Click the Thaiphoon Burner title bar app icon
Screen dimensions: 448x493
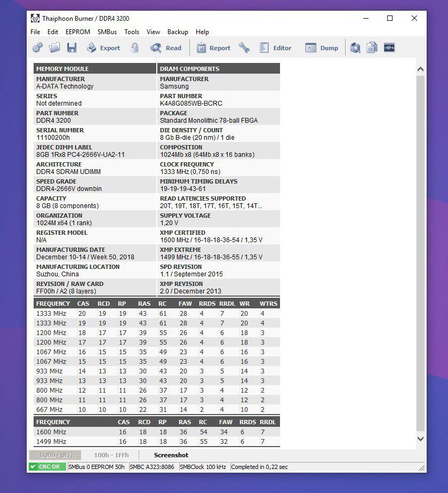(x=35, y=18)
